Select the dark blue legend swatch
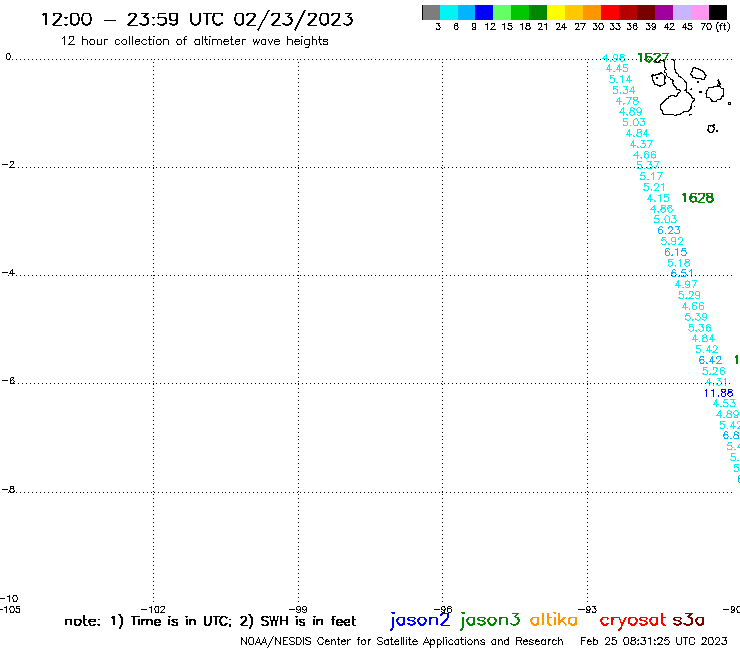 point(484,12)
